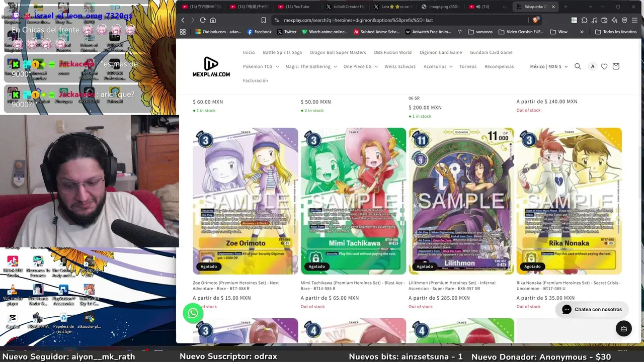
Task: Click the Mimi Tachikawa card image
Action: point(353,201)
